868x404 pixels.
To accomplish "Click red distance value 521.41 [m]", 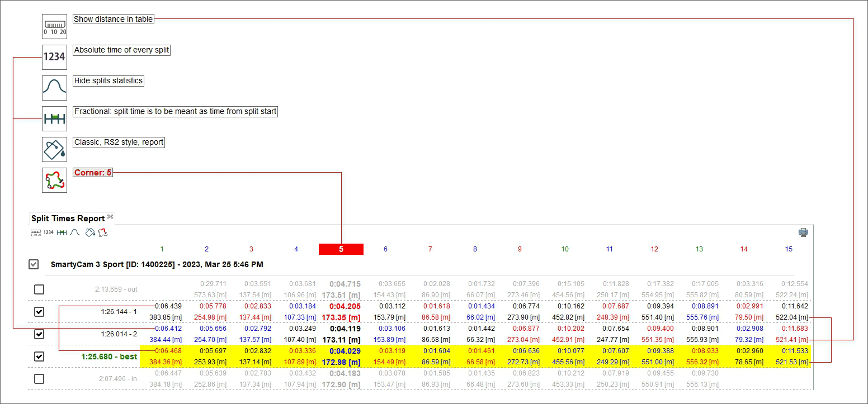I will point(791,340).
